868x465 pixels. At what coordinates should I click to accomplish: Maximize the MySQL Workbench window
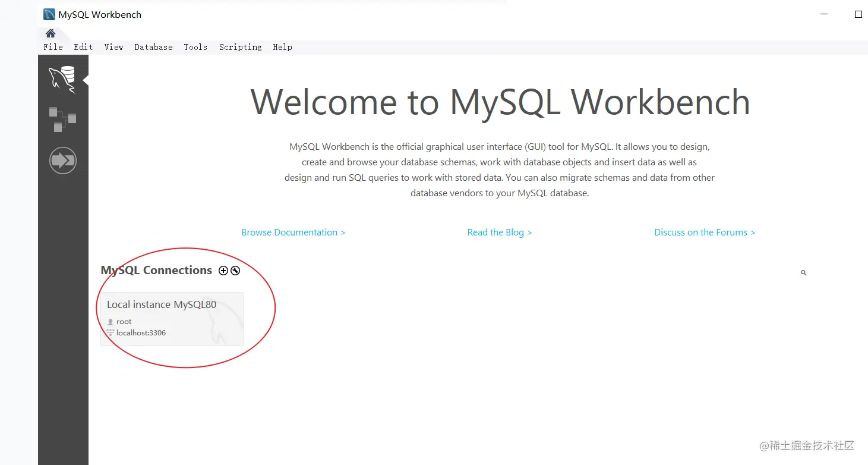(x=858, y=14)
